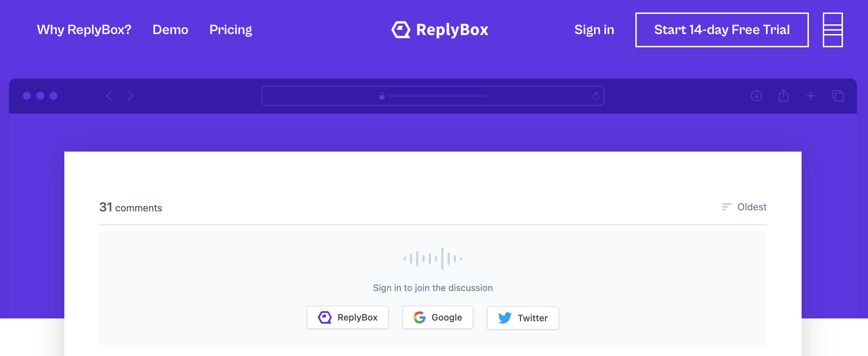Click the share icon in mock browser
The height and width of the screenshot is (356, 868).
(783, 95)
